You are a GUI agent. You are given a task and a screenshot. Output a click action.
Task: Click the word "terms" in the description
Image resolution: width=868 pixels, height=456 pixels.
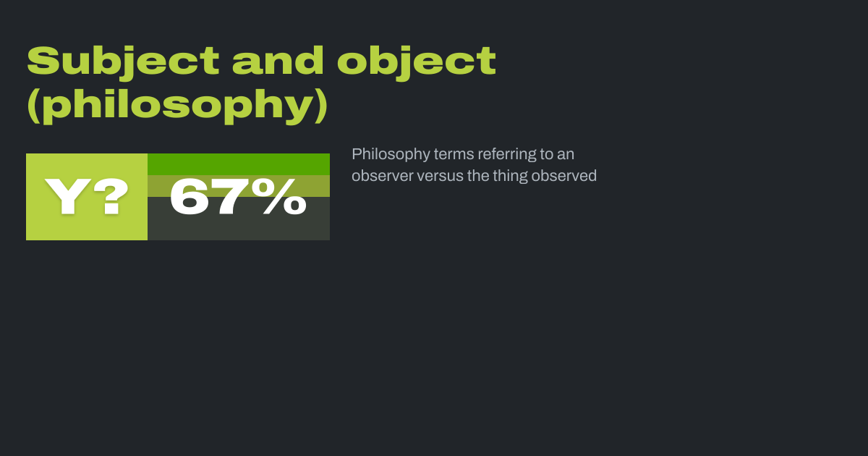pyautogui.click(x=454, y=154)
